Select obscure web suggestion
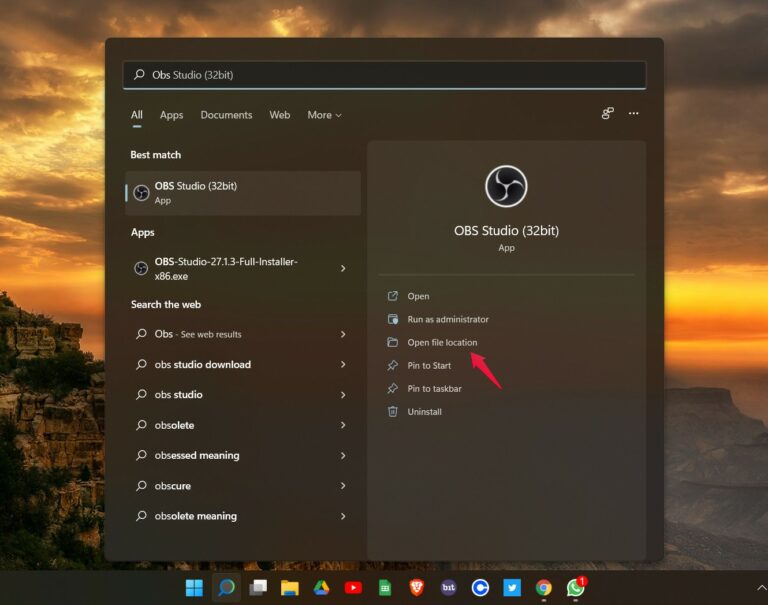768x605 pixels. tap(172, 486)
